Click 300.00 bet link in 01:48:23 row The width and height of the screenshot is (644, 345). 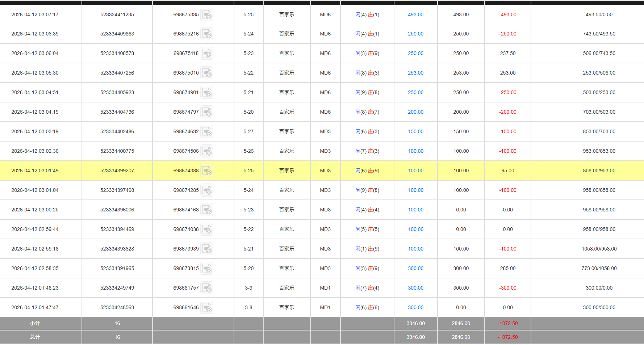point(415,288)
